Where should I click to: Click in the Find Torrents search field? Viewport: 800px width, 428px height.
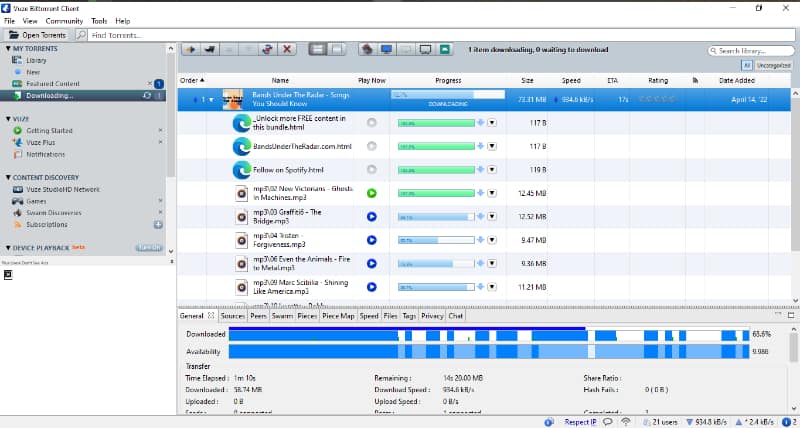[441, 35]
